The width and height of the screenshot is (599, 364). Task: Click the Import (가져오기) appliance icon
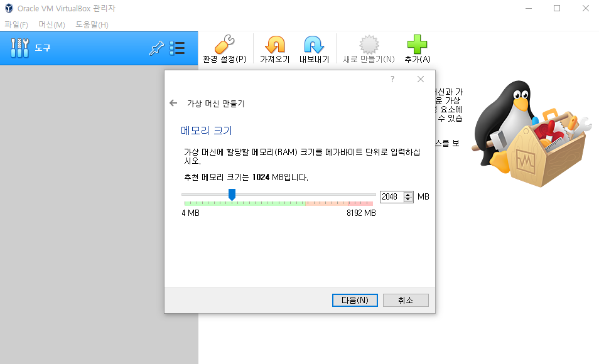tap(275, 45)
